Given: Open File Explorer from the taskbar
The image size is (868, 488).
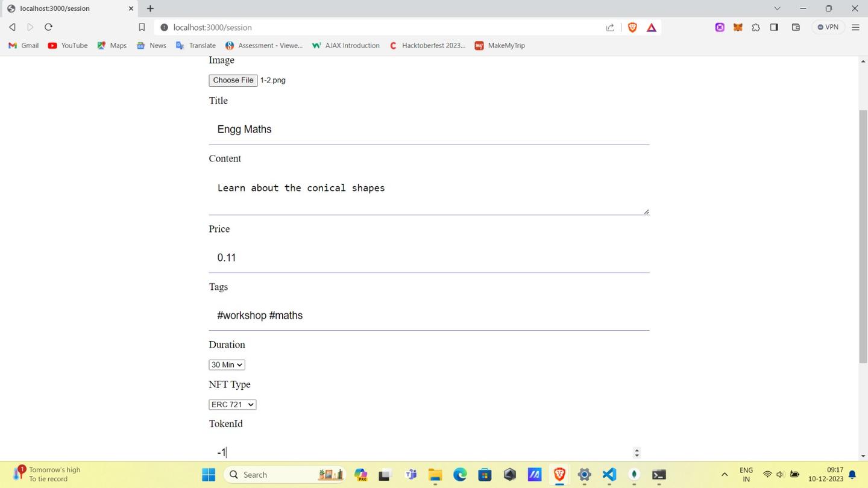Looking at the screenshot, I should (435, 475).
